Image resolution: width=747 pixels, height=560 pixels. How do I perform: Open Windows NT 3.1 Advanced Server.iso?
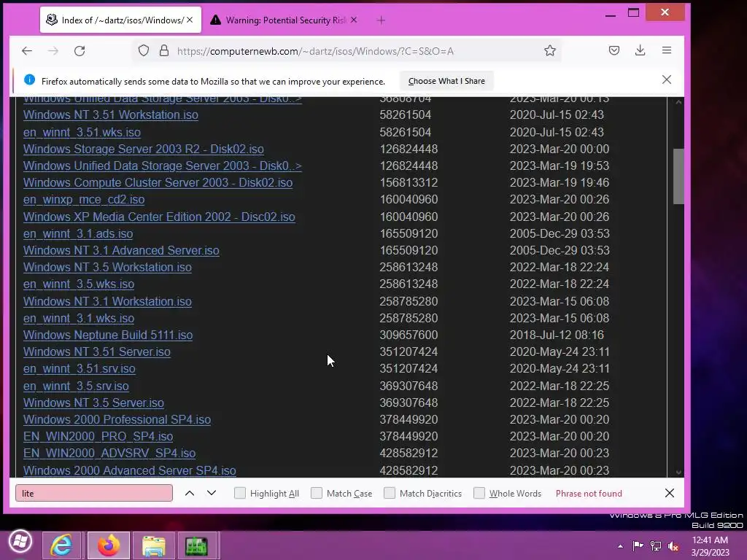coord(121,251)
